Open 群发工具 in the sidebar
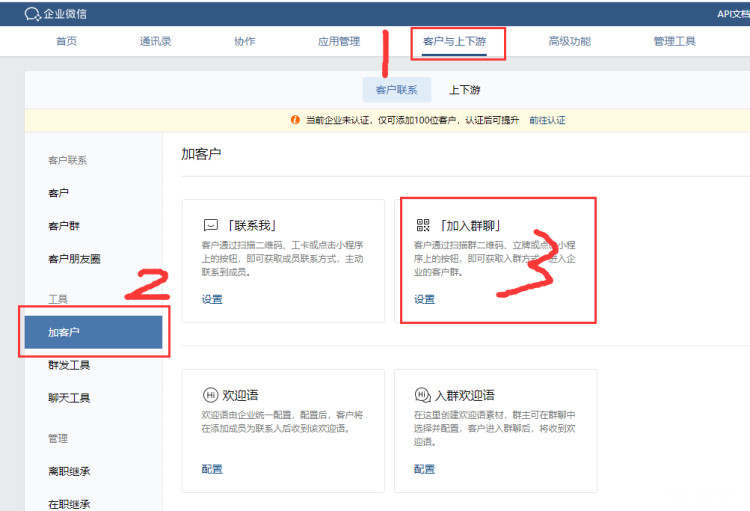Image resolution: width=750 pixels, height=511 pixels. point(69,365)
